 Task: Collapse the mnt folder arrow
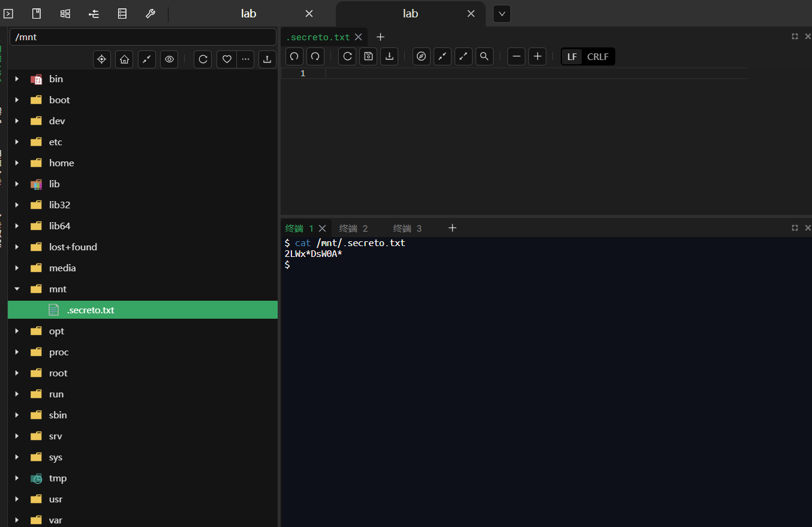click(x=17, y=289)
